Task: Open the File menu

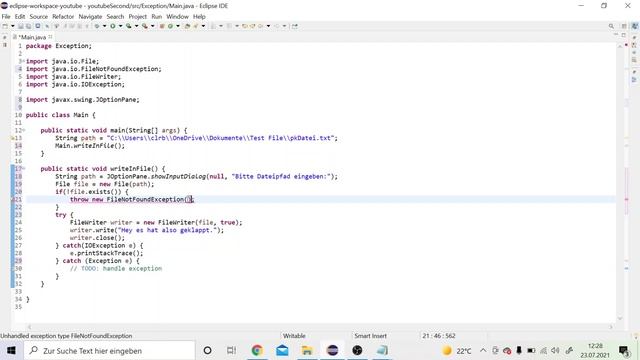Action: 6,17
